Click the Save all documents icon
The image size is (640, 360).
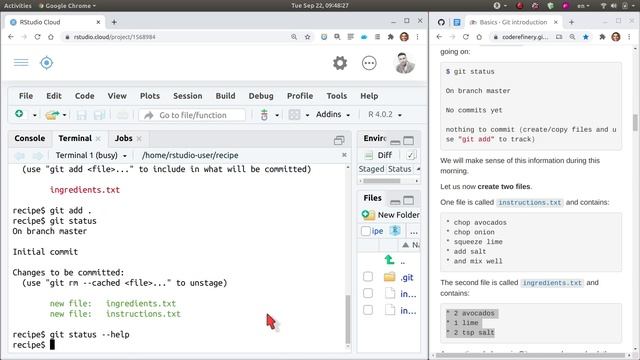tap(100, 115)
